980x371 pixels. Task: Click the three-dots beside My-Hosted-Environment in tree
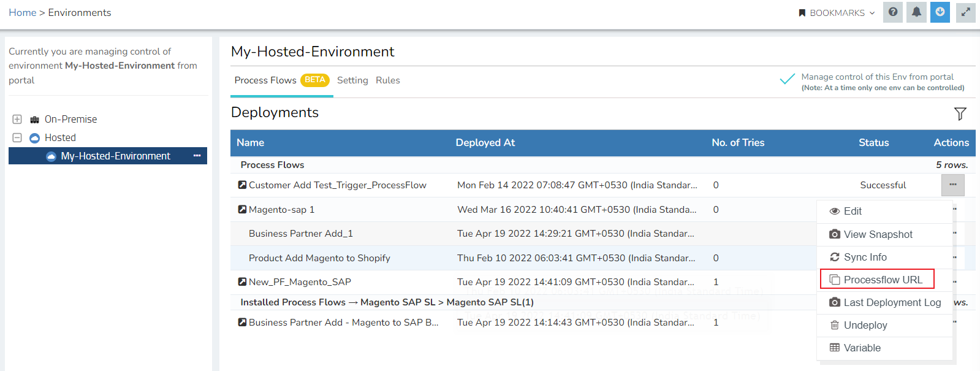pyautogui.click(x=197, y=156)
